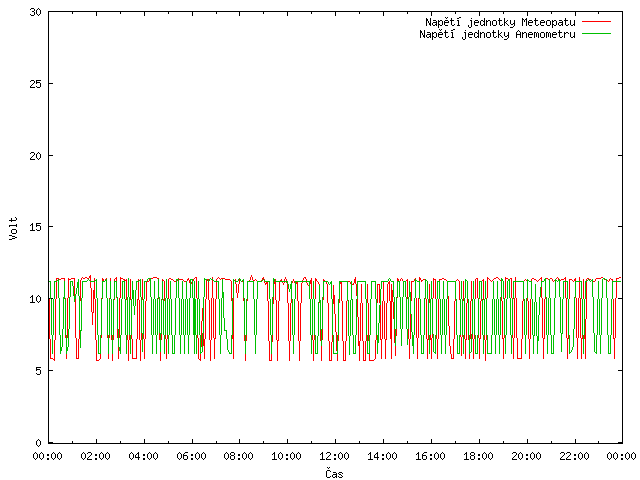640x480 pixels.
Task: Click y-axis label '15'
Action: pos(36,227)
